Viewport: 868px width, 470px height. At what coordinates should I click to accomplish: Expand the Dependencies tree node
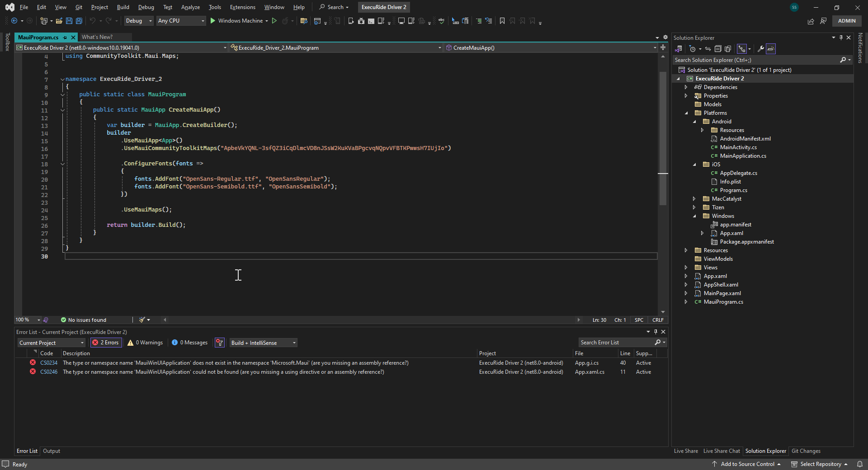pyautogui.click(x=686, y=87)
